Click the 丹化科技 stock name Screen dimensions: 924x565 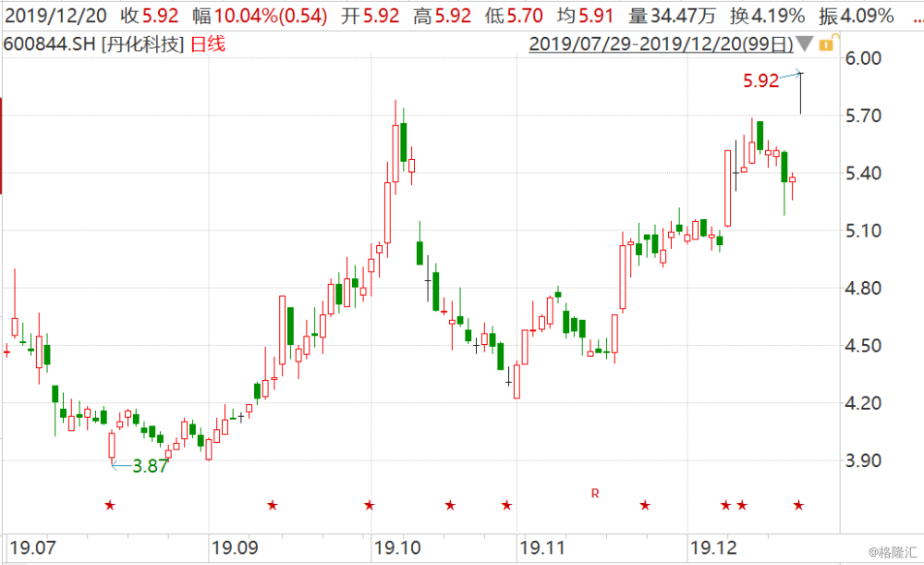pos(143,43)
